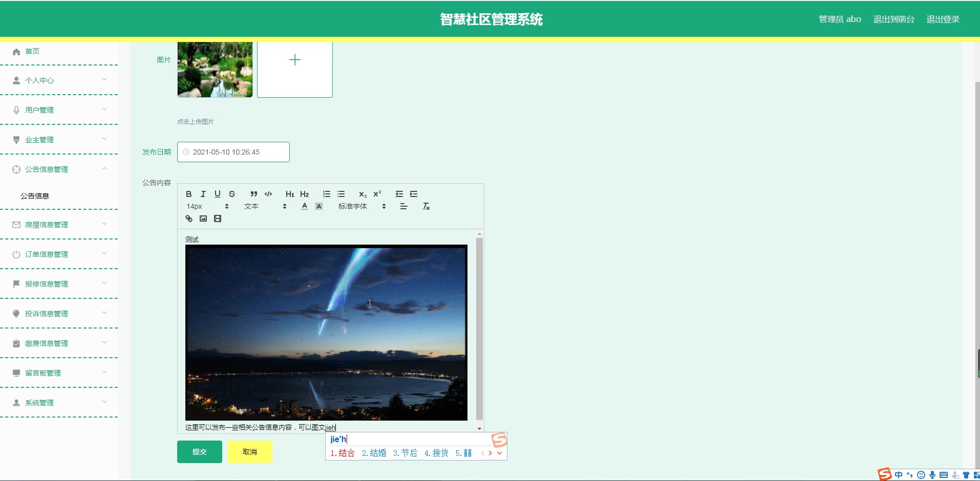The width and height of the screenshot is (980, 481).
Task: Choose IME candidate 1 结合
Action: point(343,453)
